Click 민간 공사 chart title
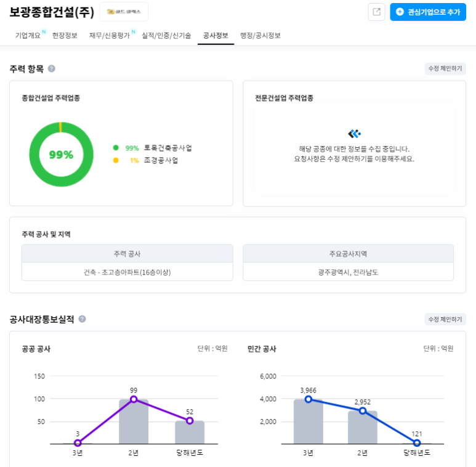Viewport: 476px width, 467px height. click(x=262, y=349)
